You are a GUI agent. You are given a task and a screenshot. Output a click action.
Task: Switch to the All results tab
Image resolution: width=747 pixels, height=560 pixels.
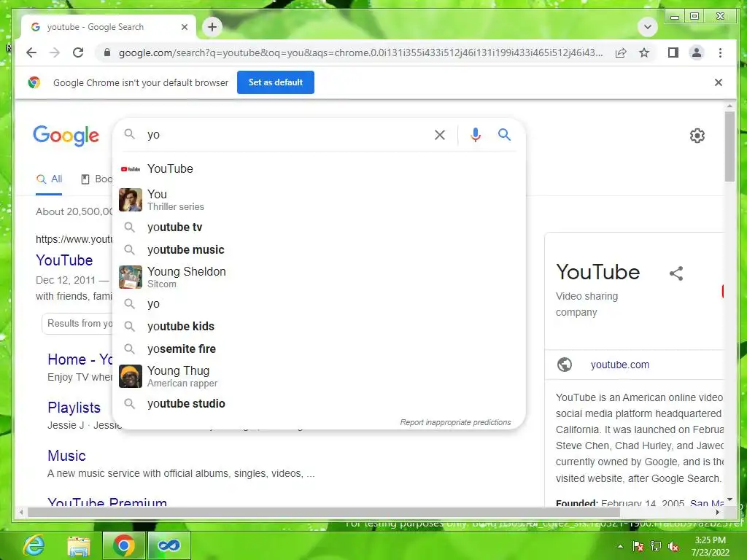point(49,179)
